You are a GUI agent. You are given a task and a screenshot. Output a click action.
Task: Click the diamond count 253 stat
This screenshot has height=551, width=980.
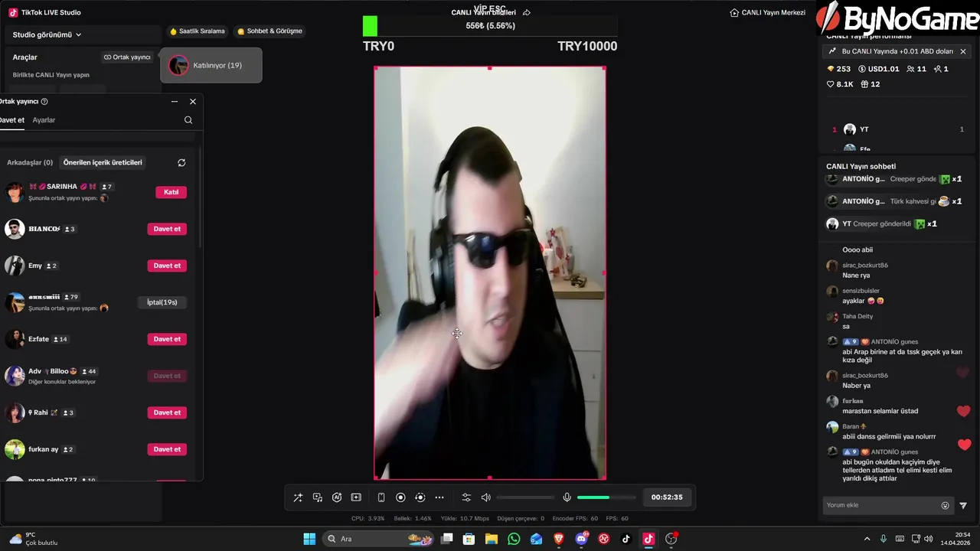(838, 69)
